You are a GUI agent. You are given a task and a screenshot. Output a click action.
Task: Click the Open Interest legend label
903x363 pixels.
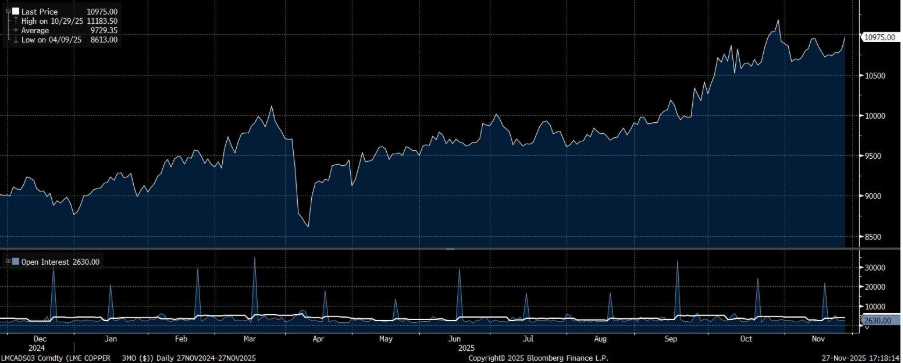[45, 262]
